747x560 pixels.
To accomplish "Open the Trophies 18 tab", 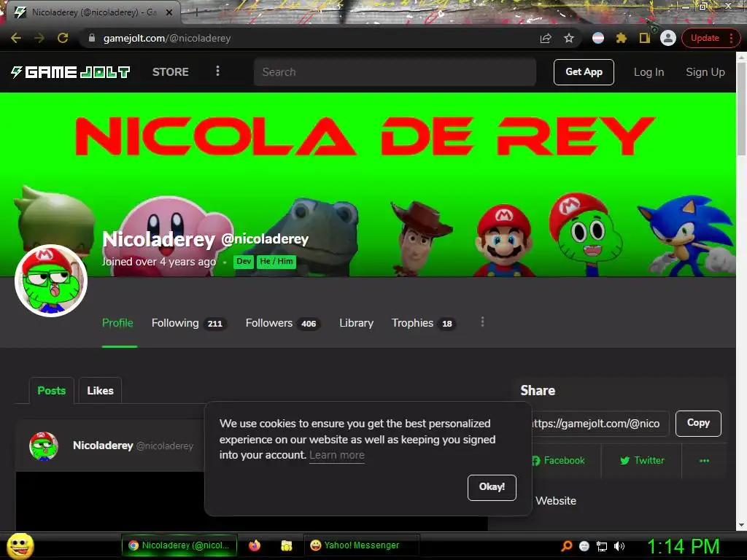I will tap(424, 323).
